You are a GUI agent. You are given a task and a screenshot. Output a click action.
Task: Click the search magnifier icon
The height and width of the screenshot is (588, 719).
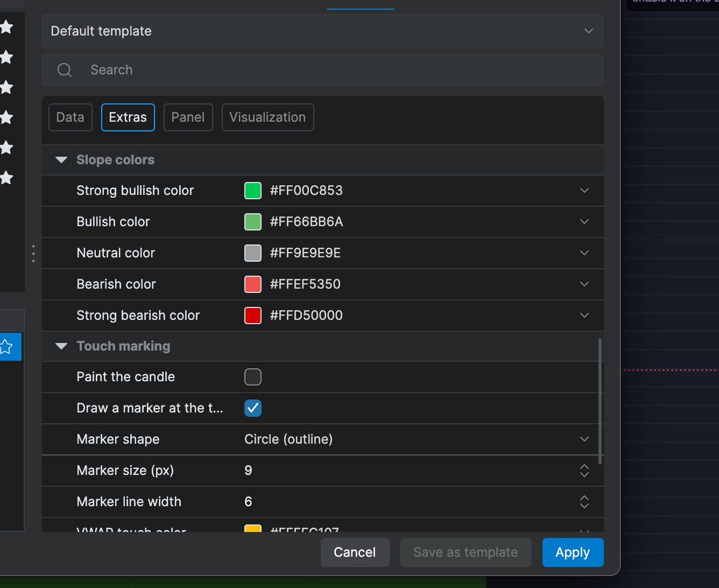tap(65, 70)
